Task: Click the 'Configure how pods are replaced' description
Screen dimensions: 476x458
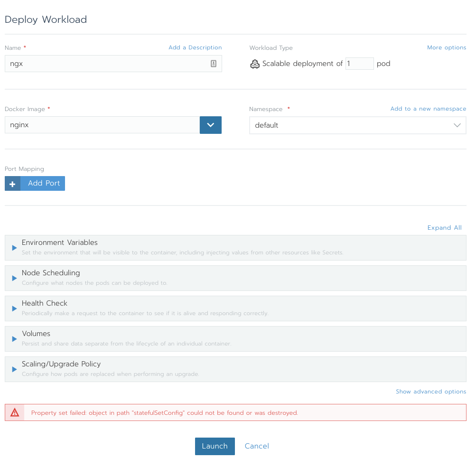Action: coord(111,374)
